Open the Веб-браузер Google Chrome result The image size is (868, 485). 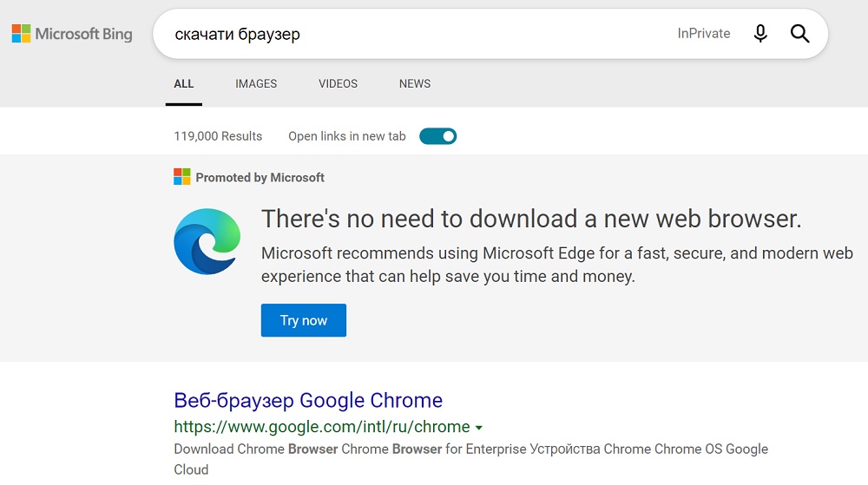click(x=308, y=400)
